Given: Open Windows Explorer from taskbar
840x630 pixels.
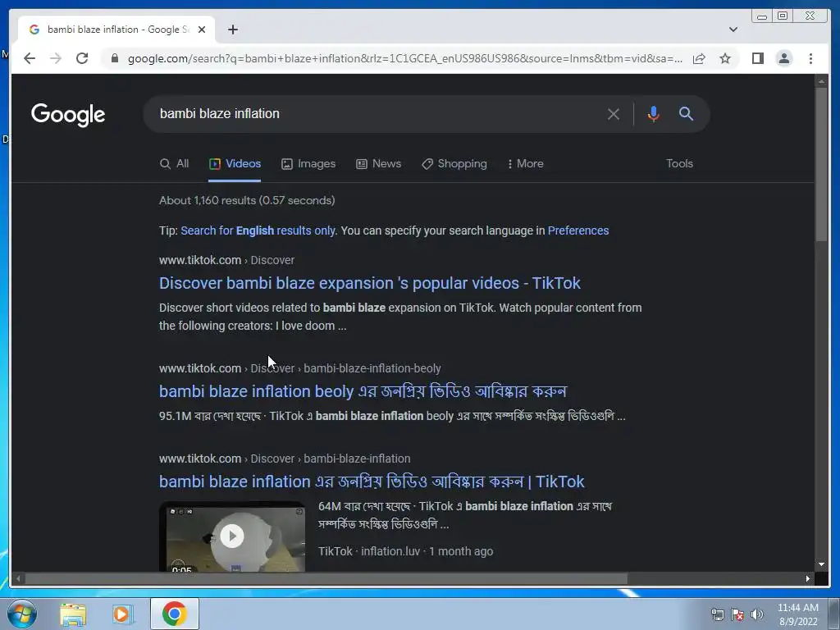Looking at the screenshot, I should point(73,614).
